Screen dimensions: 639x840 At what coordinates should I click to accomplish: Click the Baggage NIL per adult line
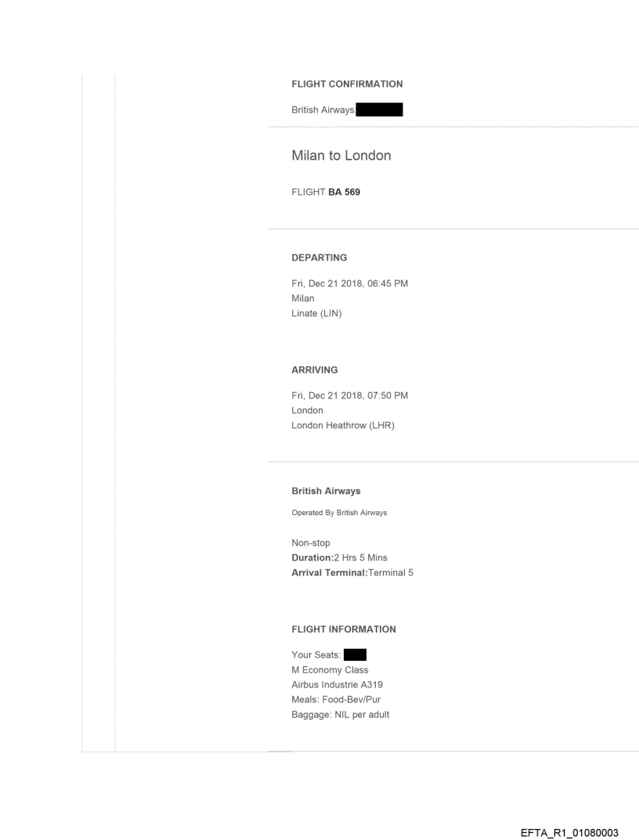click(340, 715)
